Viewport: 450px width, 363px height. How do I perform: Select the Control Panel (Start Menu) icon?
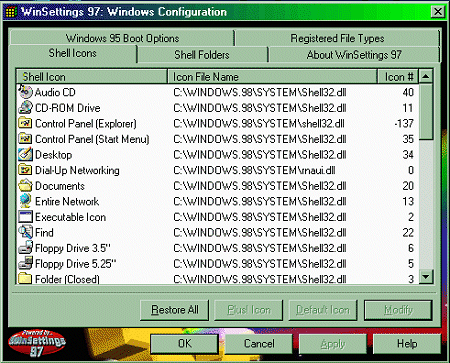(x=25, y=139)
